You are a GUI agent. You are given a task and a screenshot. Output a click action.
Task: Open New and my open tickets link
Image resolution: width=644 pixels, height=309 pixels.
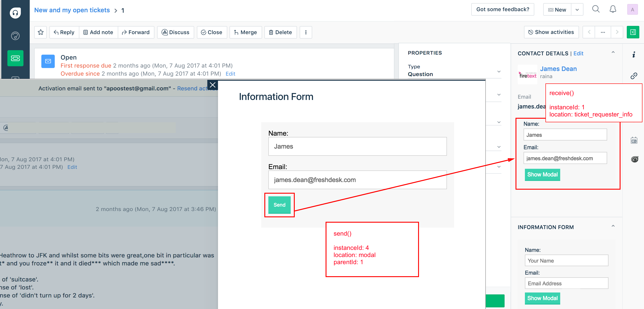[72, 10]
